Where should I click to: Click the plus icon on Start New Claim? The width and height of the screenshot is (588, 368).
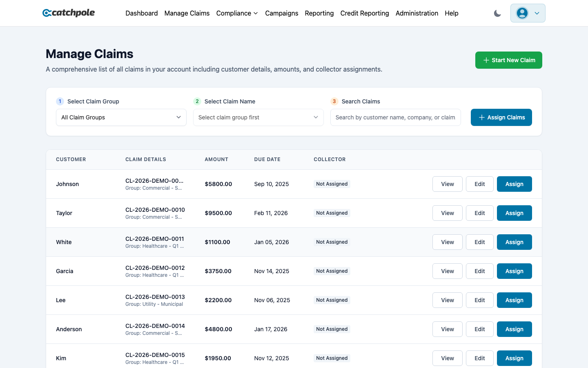tap(486, 60)
